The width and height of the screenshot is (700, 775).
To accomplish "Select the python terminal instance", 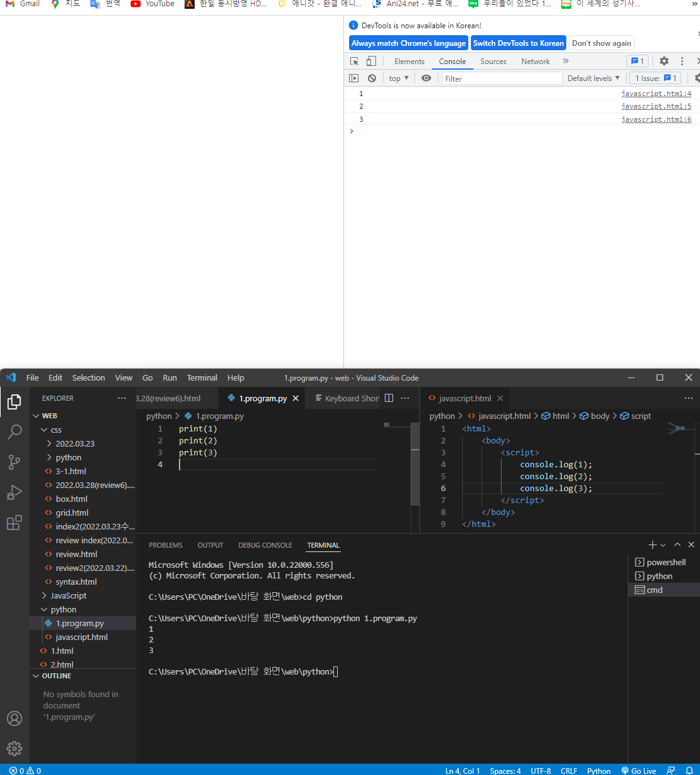I will coord(664,576).
